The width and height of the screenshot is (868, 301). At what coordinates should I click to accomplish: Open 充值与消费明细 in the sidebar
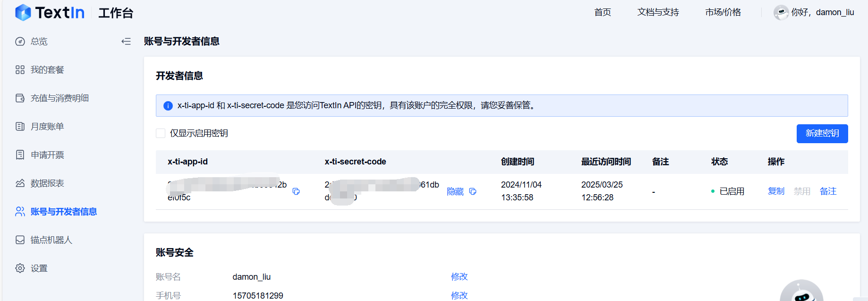click(60, 98)
